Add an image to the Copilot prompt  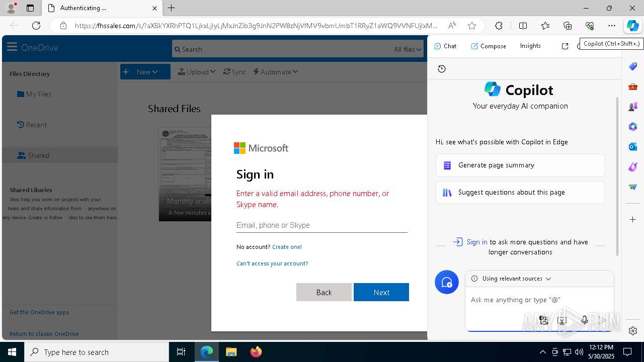(x=543, y=320)
